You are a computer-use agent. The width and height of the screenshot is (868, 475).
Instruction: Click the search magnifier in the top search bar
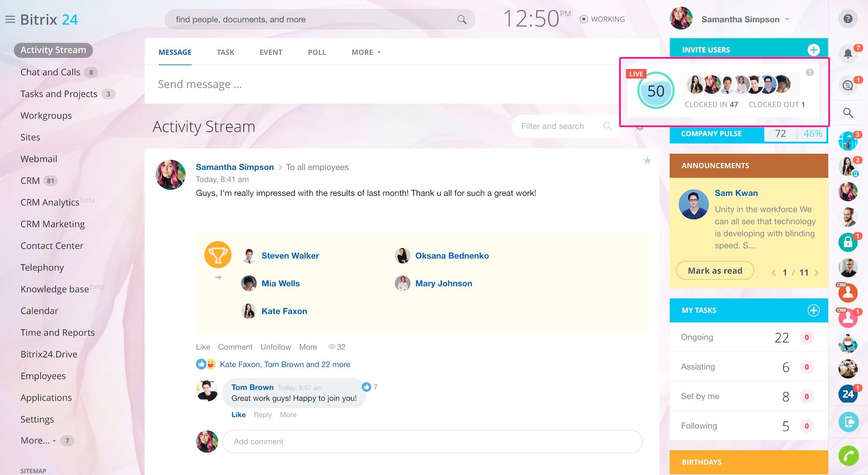click(461, 19)
